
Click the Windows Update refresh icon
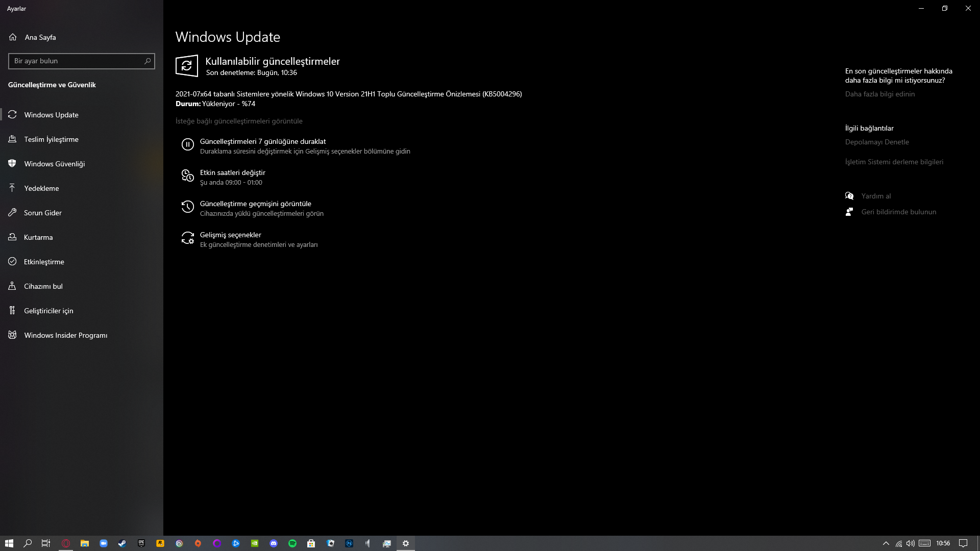186,66
